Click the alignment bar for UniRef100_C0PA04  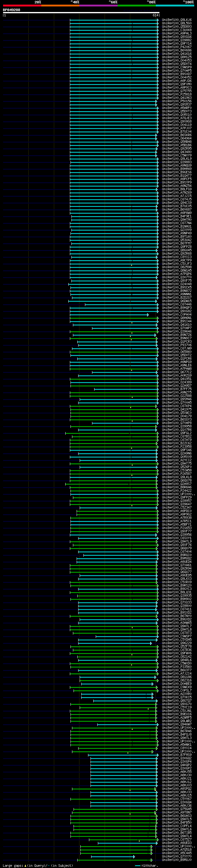(109, 315)
